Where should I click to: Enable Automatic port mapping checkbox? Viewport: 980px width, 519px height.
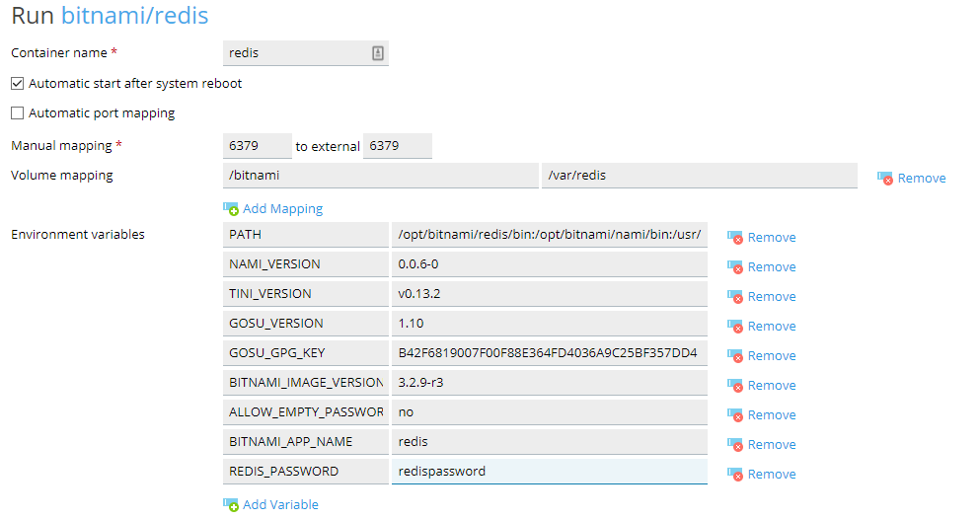[x=18, y=113]
